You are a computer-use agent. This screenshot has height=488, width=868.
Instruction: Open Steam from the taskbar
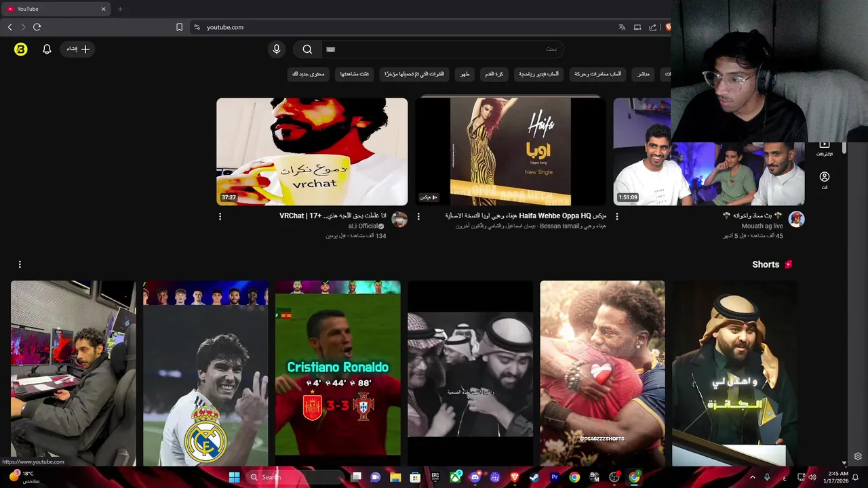pyautogui.click(x=534, y=477)
